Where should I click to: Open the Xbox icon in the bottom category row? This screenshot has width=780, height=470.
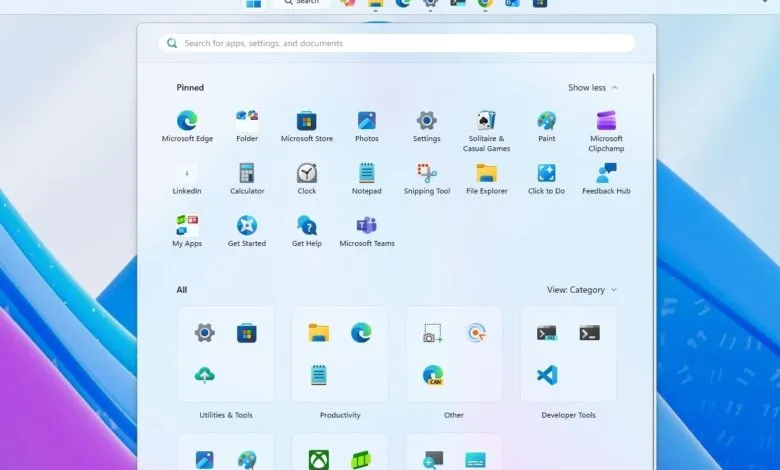(x=318, y=460)
